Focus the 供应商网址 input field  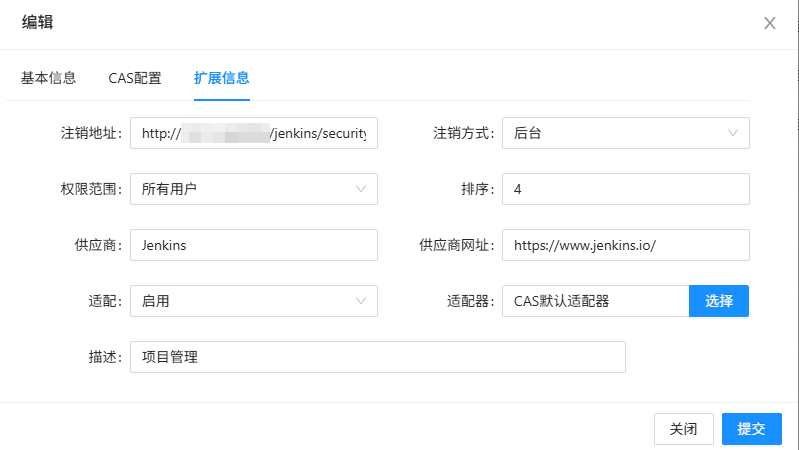point(625,245)
